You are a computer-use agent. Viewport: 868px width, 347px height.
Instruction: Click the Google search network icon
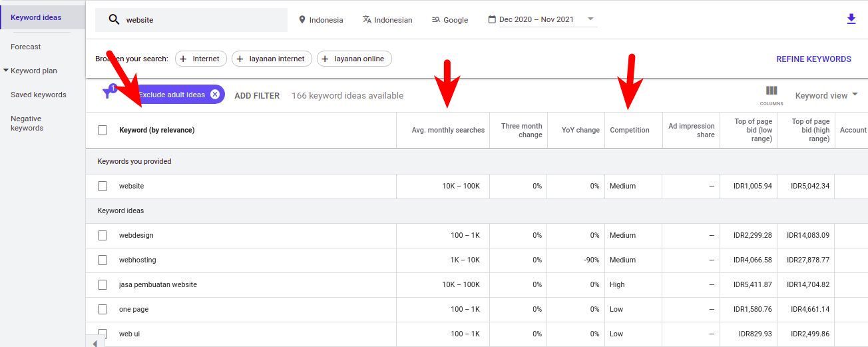click(436, 20)
